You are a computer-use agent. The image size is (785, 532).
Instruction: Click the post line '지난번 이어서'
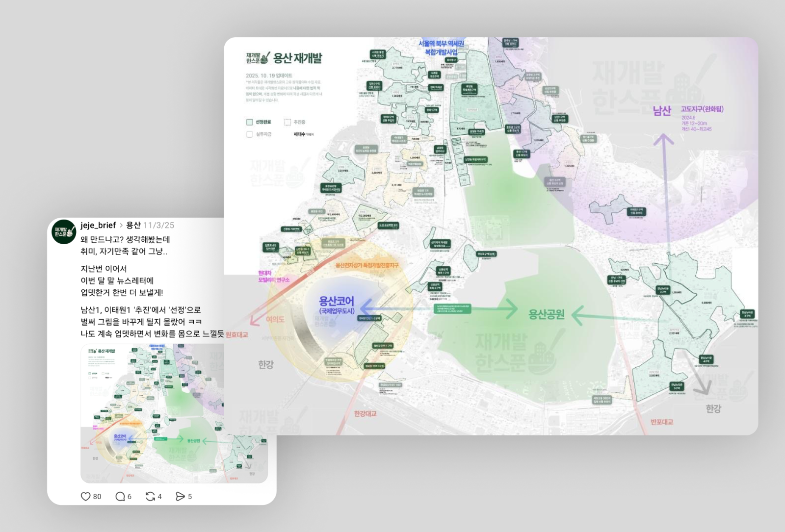pyautogui.click(x=104, y=269)
